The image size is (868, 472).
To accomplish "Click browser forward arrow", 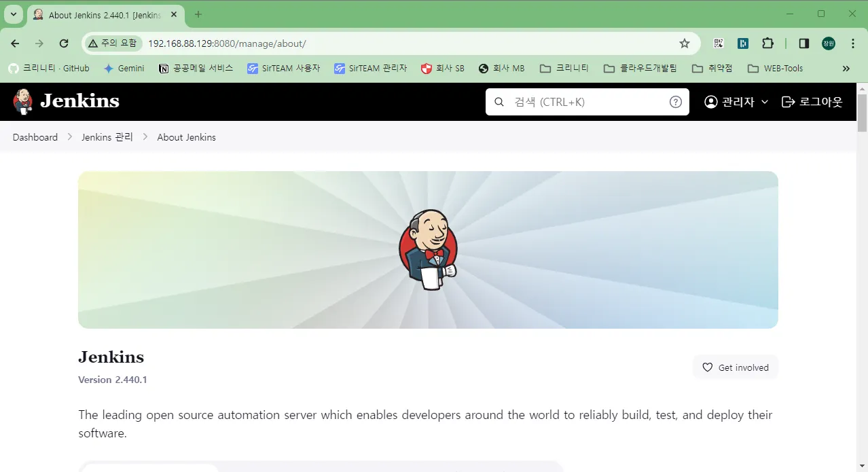I will tap(39, 43).
